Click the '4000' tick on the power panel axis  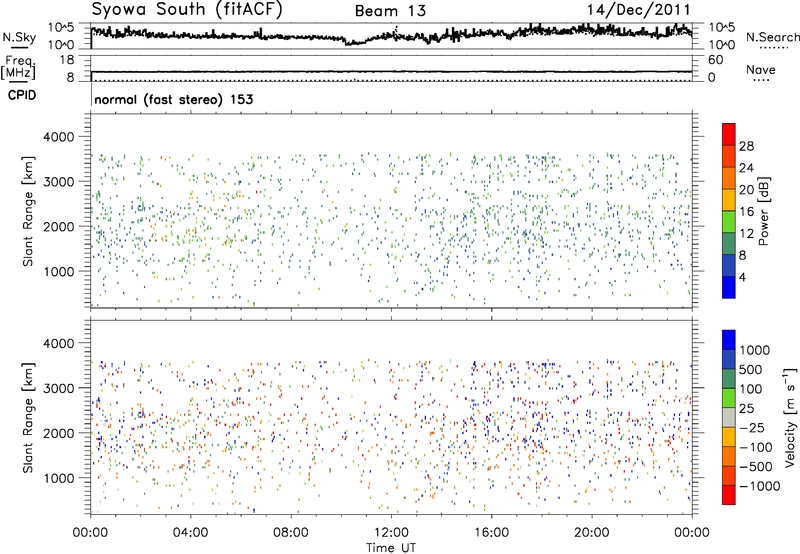tap(58, 137)
